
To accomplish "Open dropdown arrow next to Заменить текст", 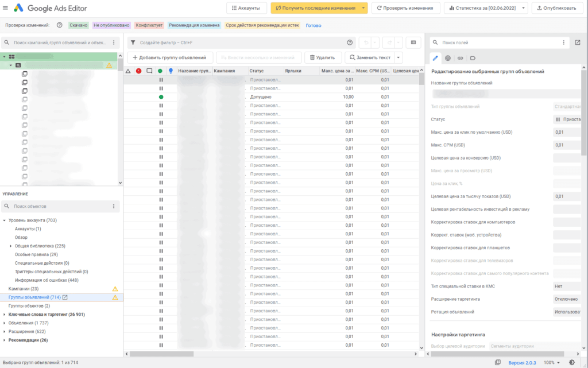I will (399, 58).
